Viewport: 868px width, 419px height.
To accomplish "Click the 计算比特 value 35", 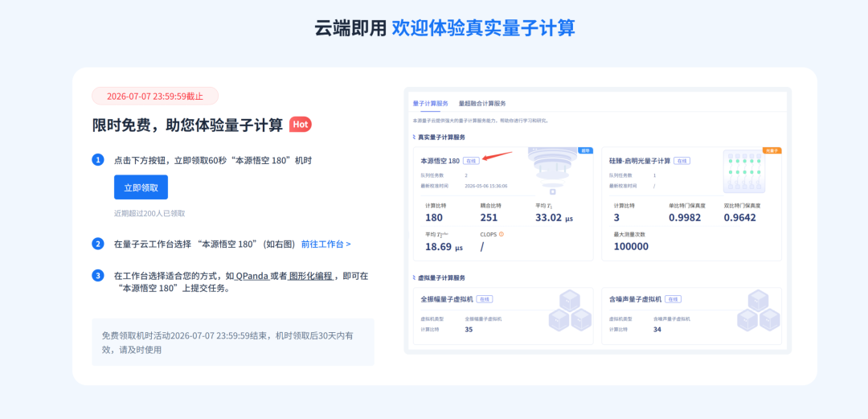I will [x=469, y=329].
